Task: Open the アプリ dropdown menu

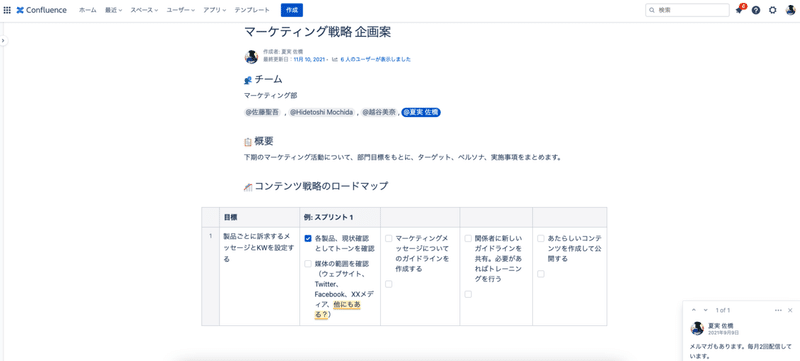Action: 214,10
